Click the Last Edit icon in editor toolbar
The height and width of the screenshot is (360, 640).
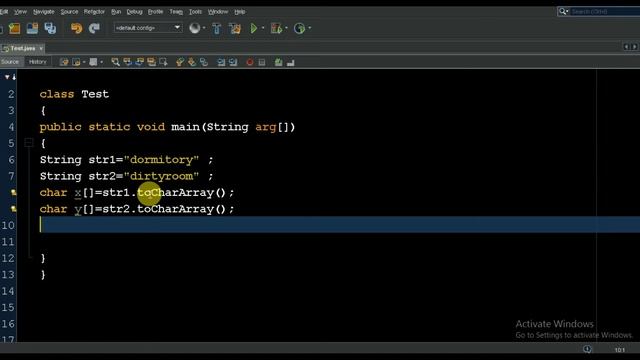(x=64, y=62)
